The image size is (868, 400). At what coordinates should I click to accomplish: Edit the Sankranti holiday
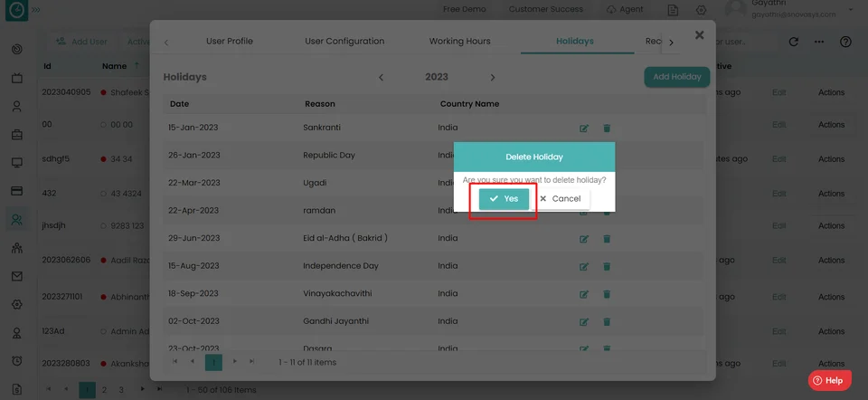pyautogui.click(x=583, y=128)
